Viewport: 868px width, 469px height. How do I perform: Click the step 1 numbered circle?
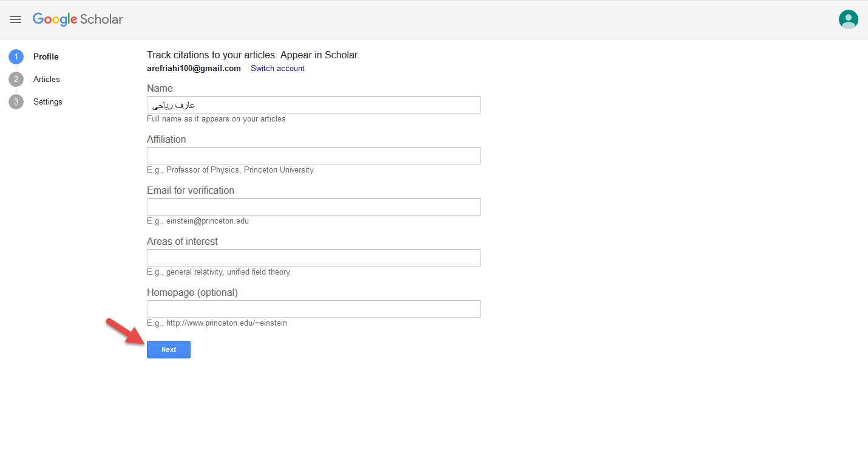click(16, 56)
